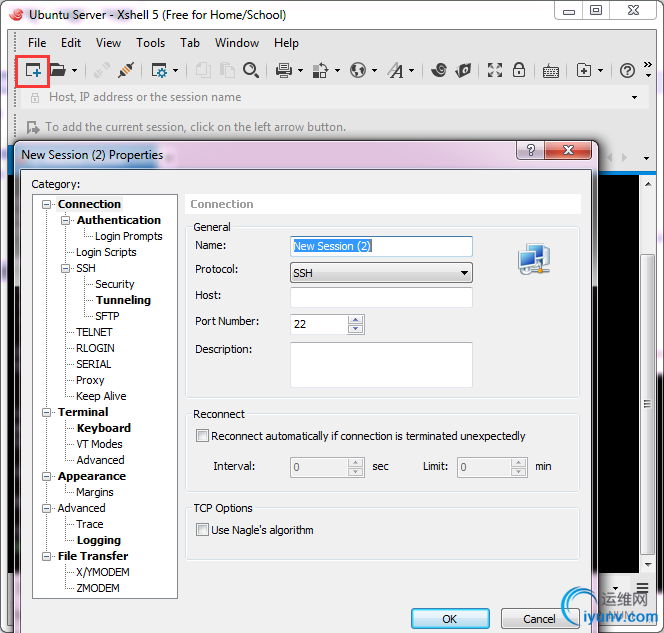Click the Help question mark toolbar icon

(x=627, y=70)
